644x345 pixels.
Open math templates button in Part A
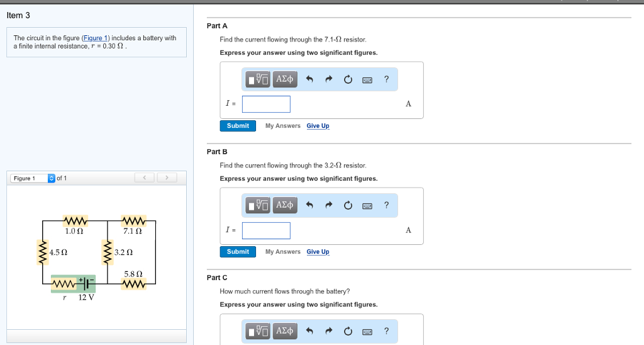[257, 79]
